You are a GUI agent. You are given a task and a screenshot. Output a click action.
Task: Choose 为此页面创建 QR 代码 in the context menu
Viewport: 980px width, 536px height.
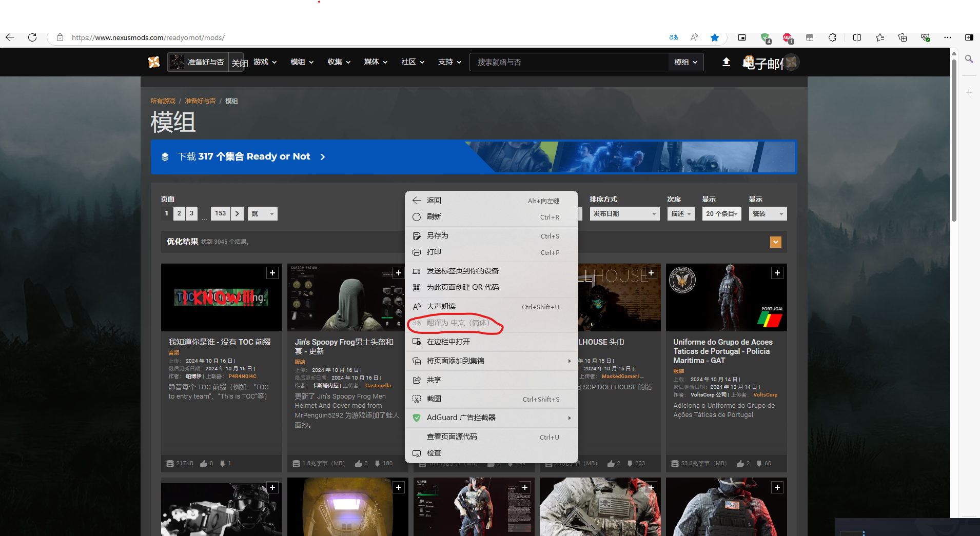tap(492, 288)
